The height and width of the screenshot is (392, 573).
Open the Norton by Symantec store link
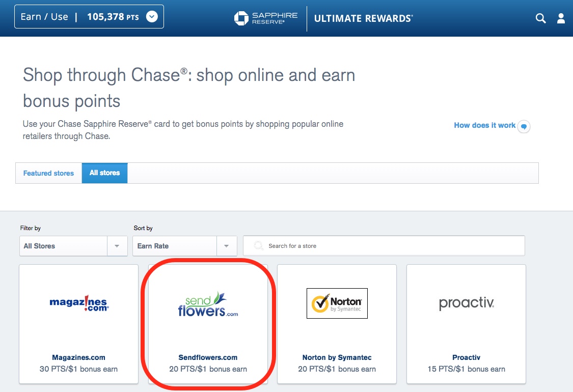click(x=337, y=357)
